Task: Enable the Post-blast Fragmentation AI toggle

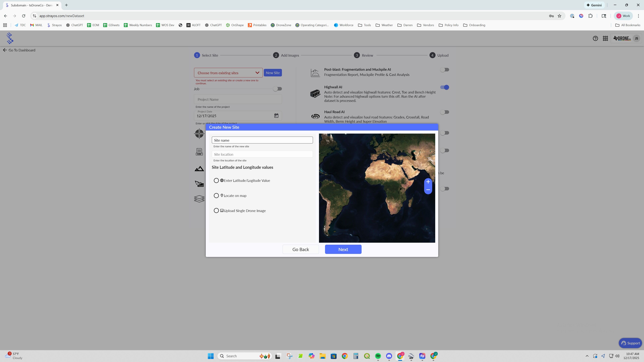Action: pos(444,70)
